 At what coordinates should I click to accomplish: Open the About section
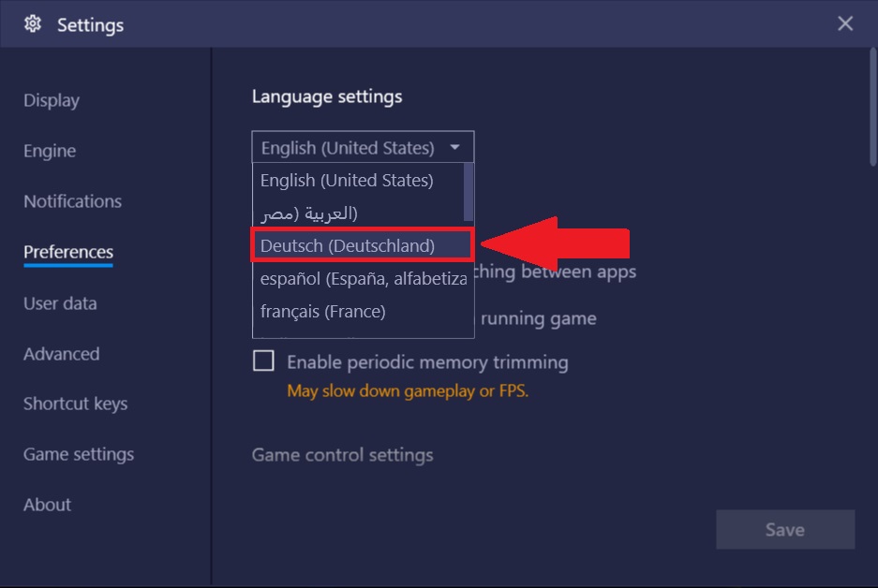click(x=47, y=505)
